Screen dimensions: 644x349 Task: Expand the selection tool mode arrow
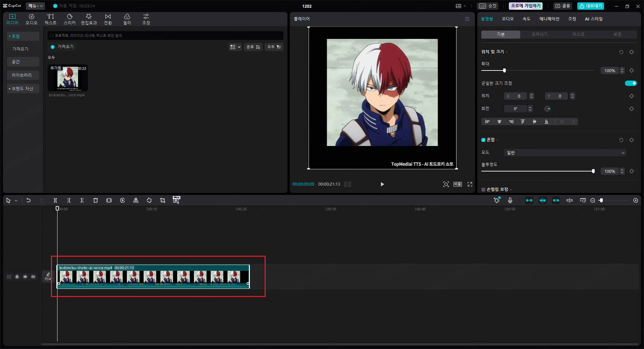(x=16, y=201)
